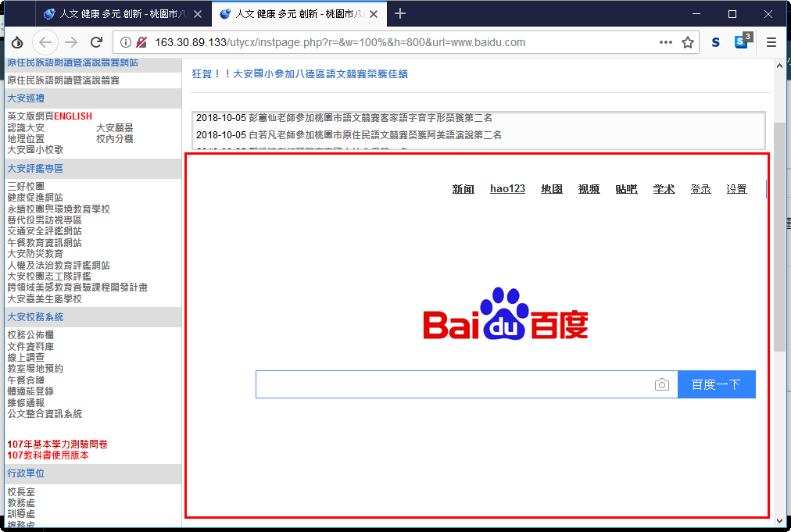Open the 三好校園 sidebar link
Image resolution: width=791 pixels, height=532 pixels.
26,187
